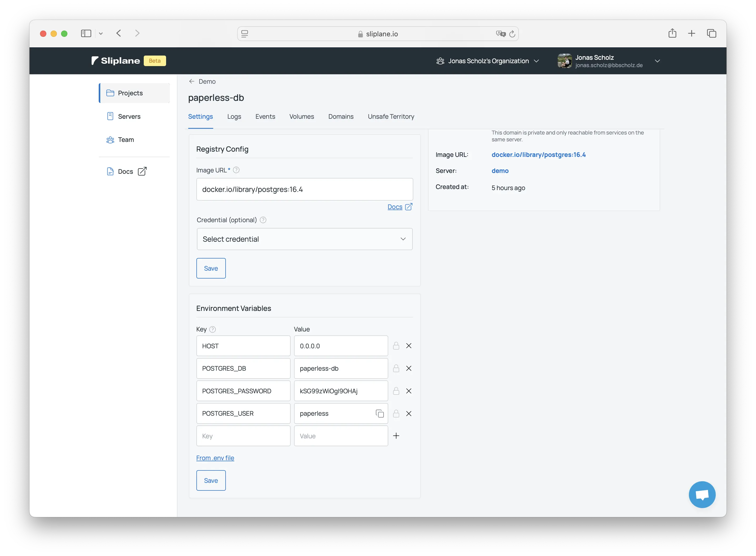
Task: Add new environment variable with plus icon
Action: (396, 436)
